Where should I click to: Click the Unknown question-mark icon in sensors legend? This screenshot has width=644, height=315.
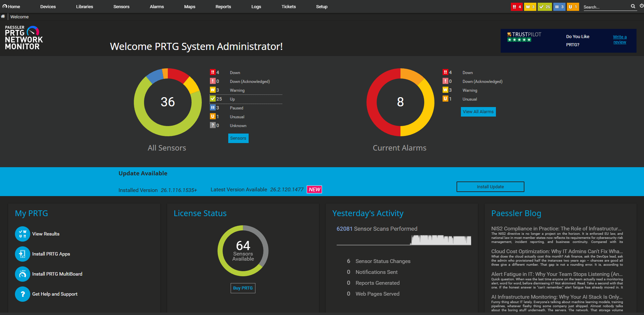(213, 125)
